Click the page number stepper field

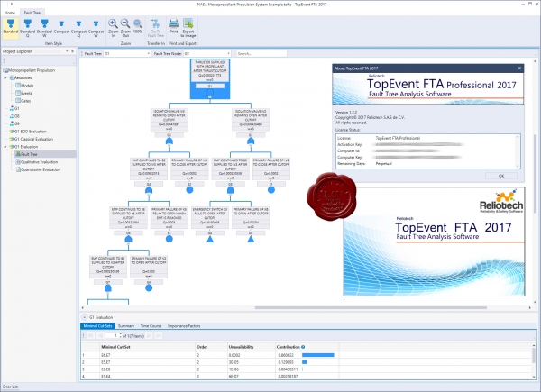click(x=114, y=335)
